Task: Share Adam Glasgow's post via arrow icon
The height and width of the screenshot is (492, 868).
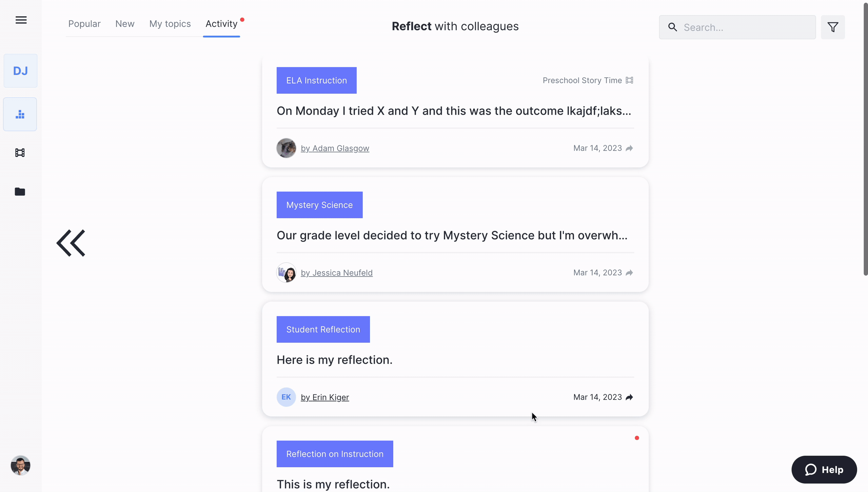Action: click(629, 148)
